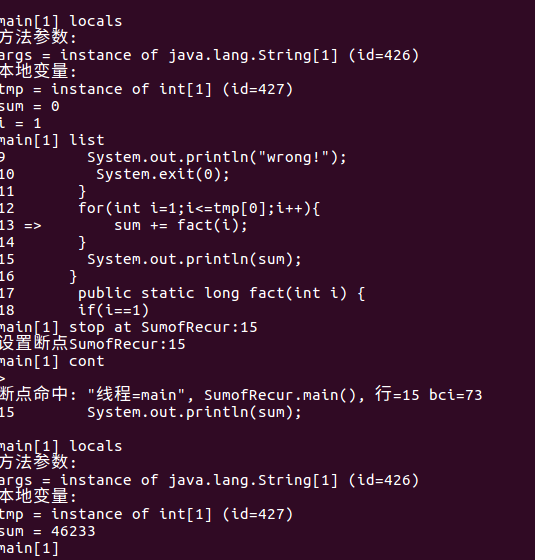The image size is (535, 560).
Task: Click the list command line
Action: click(x=52, y=140)
